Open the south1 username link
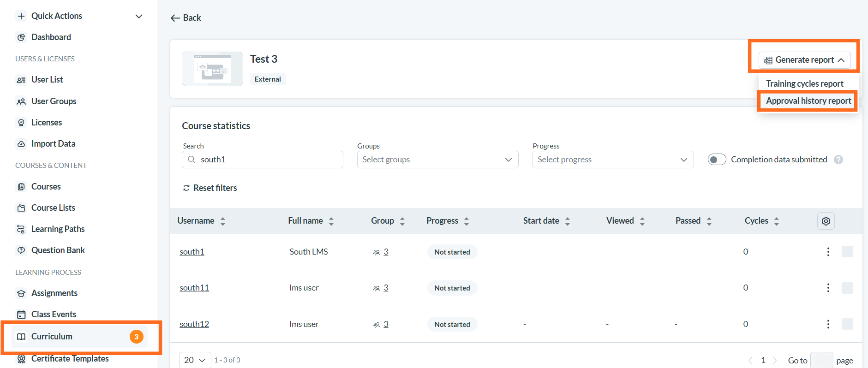868x368 pixels. [192, 252]
